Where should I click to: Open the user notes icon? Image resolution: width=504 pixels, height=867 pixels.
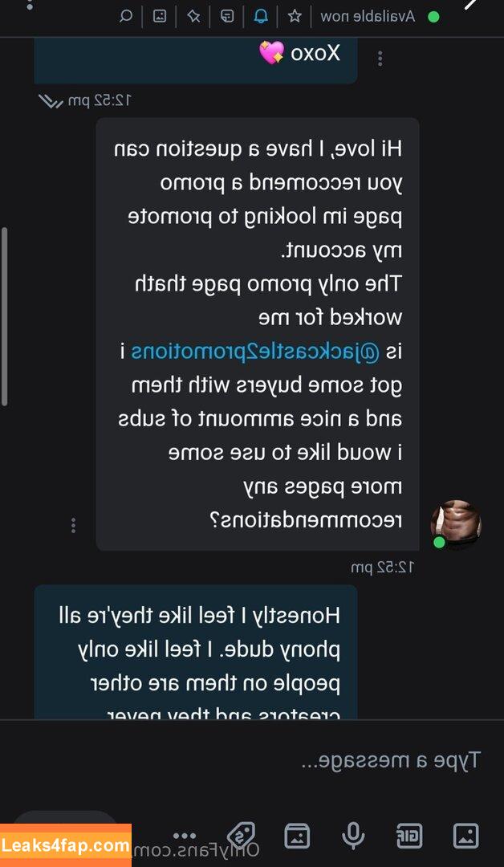[x=226, y=16]
